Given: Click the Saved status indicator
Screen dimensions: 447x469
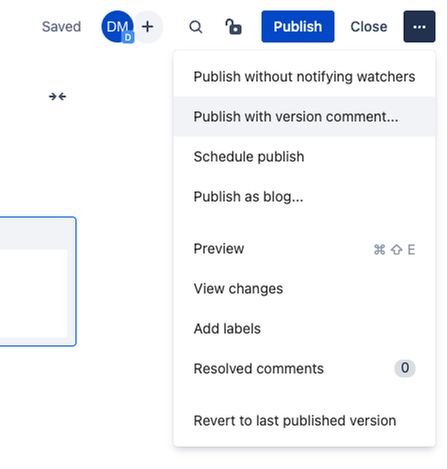Looking at the screenshot, I should pyautogui.click(x=61, y=27).
